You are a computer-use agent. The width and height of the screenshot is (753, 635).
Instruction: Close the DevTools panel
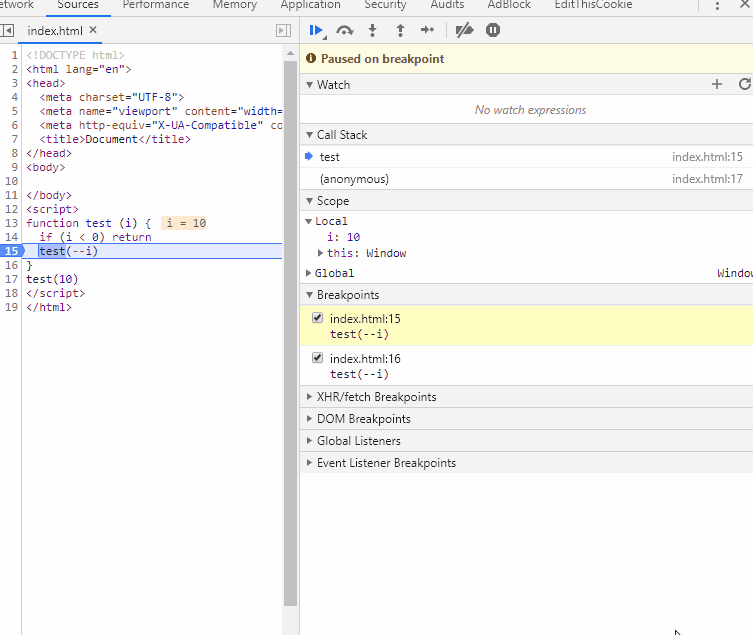click(744, 5)
